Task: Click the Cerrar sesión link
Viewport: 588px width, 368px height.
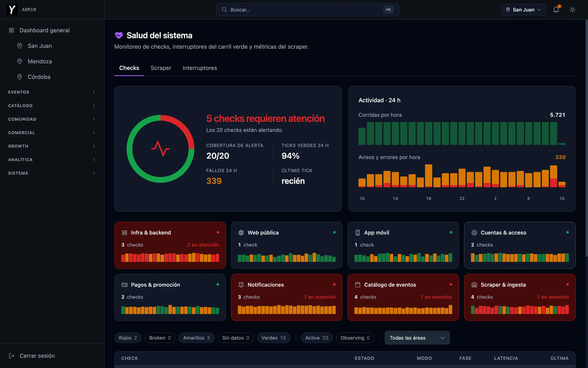Action: (x=37, y=355)
